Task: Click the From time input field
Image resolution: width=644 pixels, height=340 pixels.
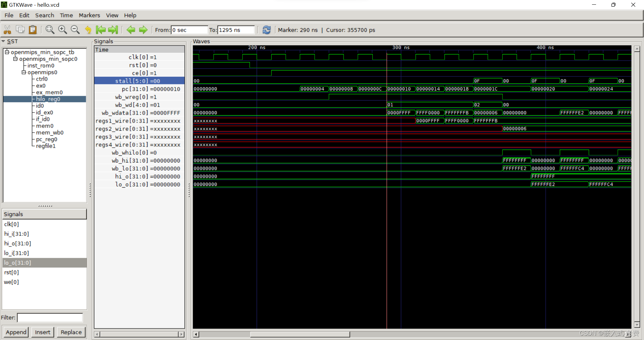Action: (x=189, y=30)
